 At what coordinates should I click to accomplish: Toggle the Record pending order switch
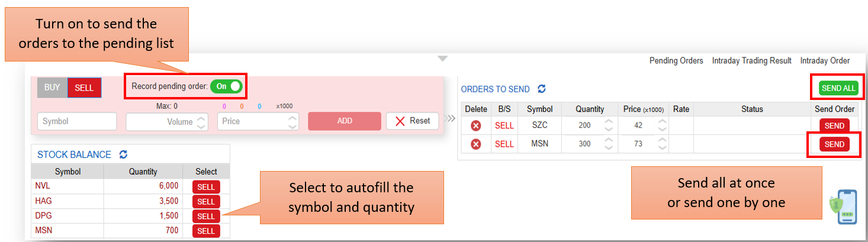click(226, 86)
